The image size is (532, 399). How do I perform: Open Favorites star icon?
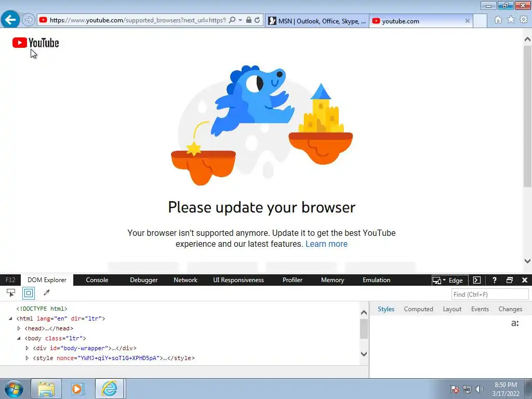511,20
